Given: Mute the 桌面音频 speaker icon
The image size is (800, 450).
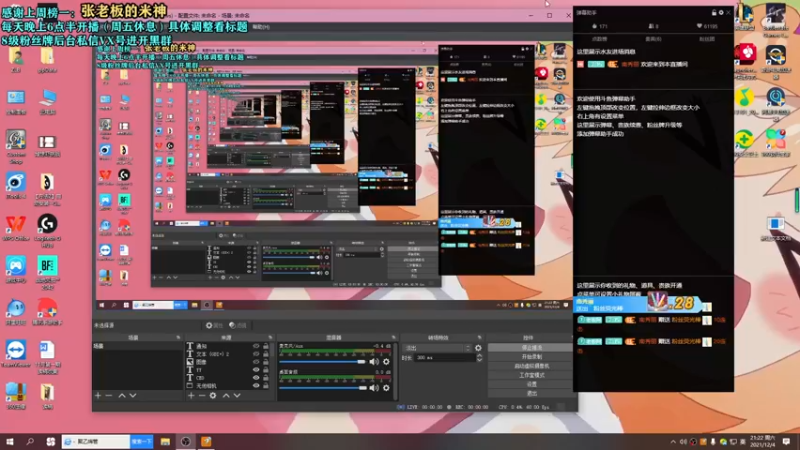Looking at the screenshot, I should click(x=374, y=388).
